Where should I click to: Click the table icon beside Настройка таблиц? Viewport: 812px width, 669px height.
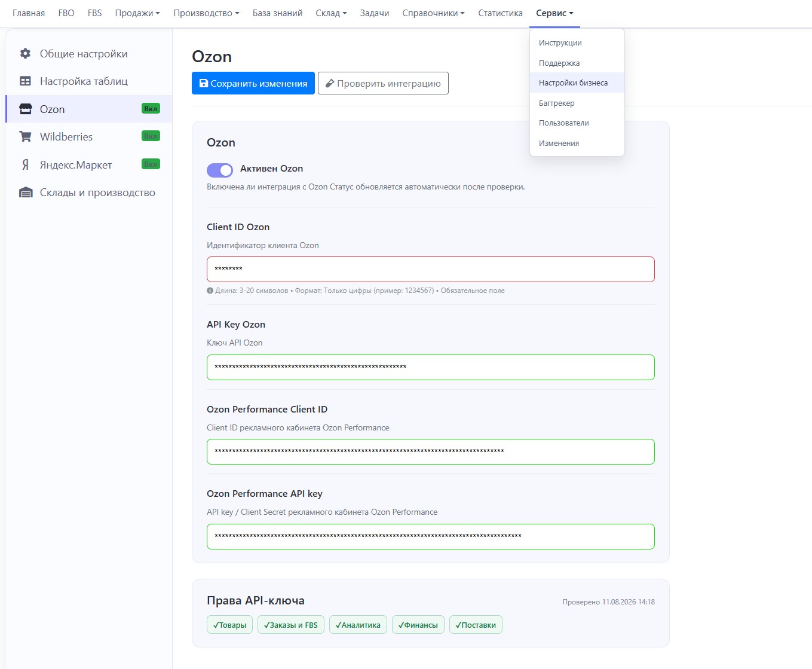coord(25,81)
